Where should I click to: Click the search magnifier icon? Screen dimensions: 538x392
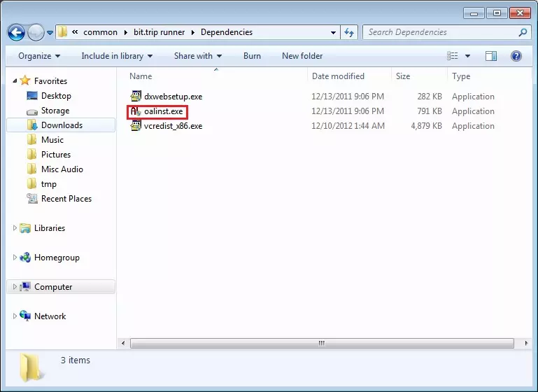pos(523,32)
